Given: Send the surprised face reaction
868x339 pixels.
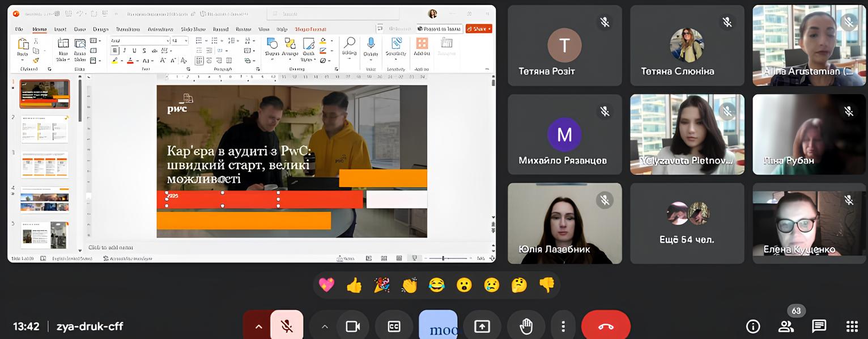Looking at the screenshot, I should (x=464, y=285).
